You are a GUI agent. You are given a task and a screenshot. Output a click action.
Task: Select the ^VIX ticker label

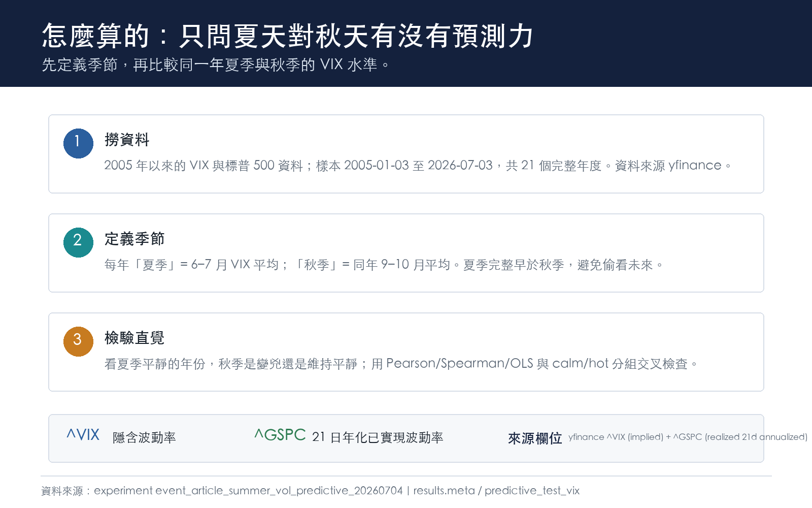(83, 435)
